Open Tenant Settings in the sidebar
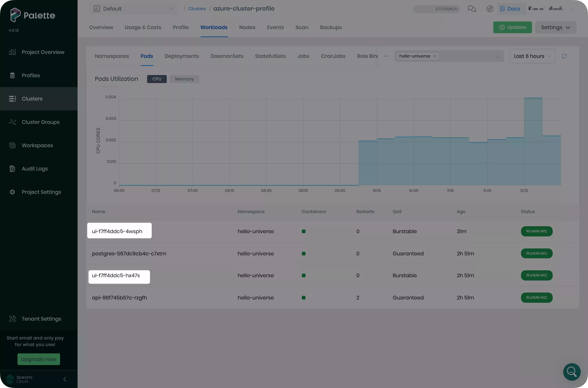 click(13, 319)
